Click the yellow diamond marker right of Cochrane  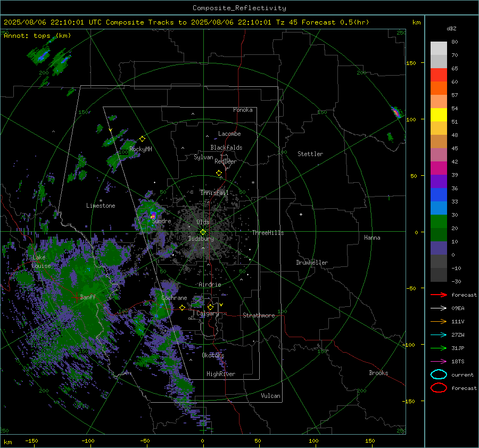tap(182, 307)
